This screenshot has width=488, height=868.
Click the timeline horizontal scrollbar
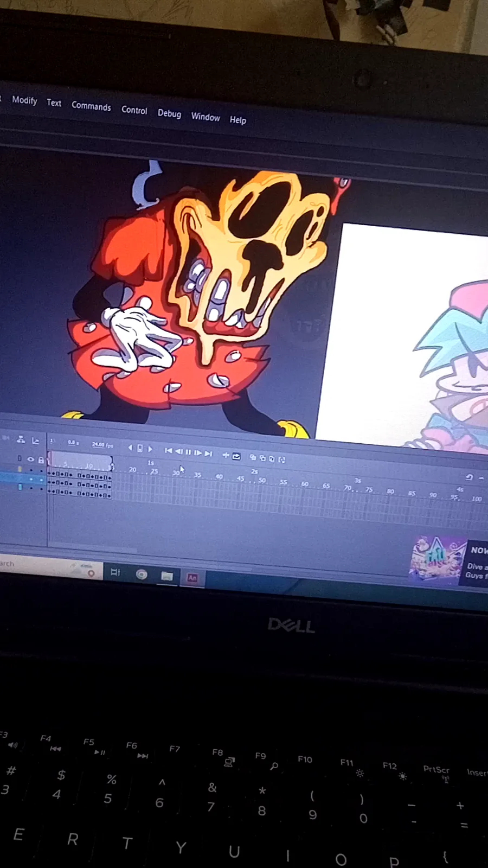click(x=92, y=547)
